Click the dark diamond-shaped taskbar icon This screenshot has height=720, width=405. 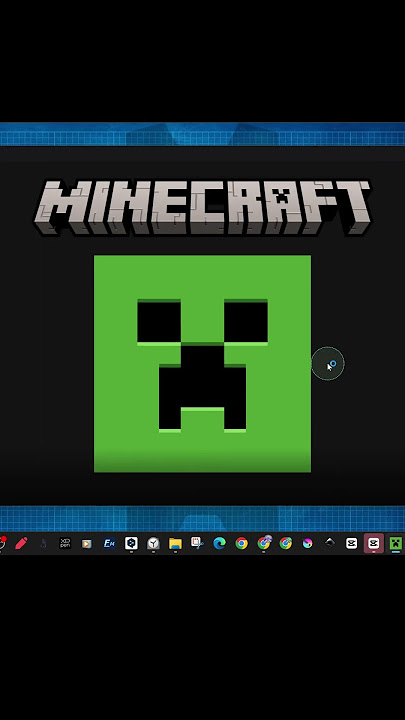tap(330, 544)
